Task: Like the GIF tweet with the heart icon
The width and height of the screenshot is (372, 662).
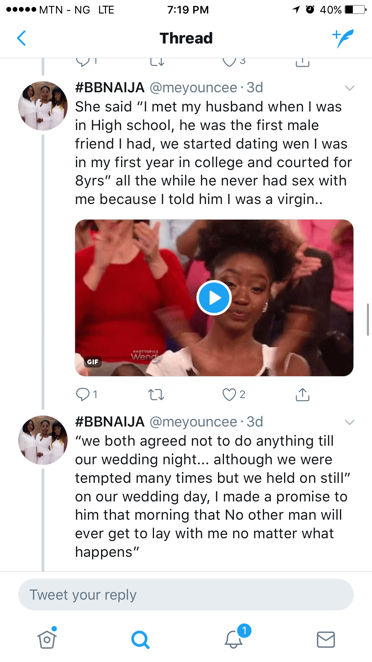Action: (x=234, y=394)
